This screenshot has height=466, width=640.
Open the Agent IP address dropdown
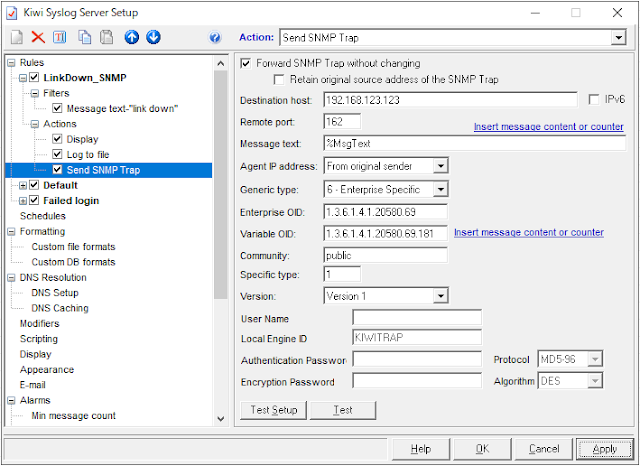tap(441, 166)
